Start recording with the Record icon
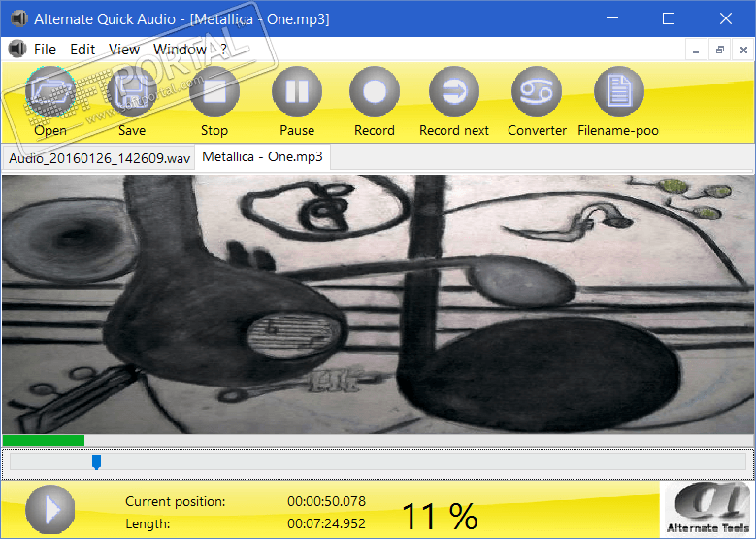Screen dimensions: 756x539 click(375, 91)
